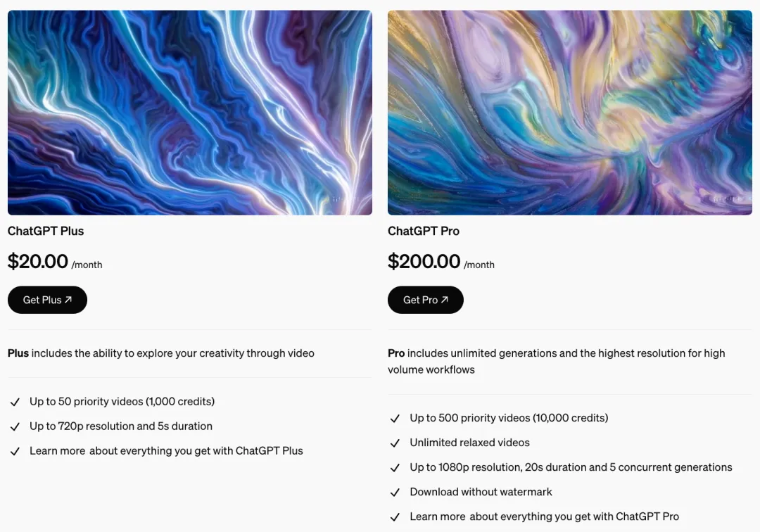
Task: Click the $20.00 per month price
Action: pos(55,262)
